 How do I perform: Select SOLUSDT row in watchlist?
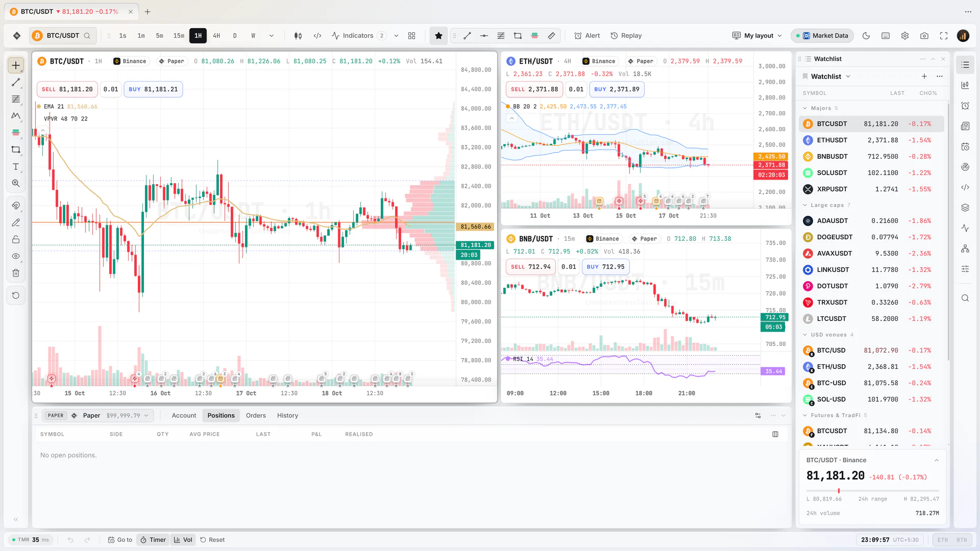pyautogui.click(x=871, y=173)
